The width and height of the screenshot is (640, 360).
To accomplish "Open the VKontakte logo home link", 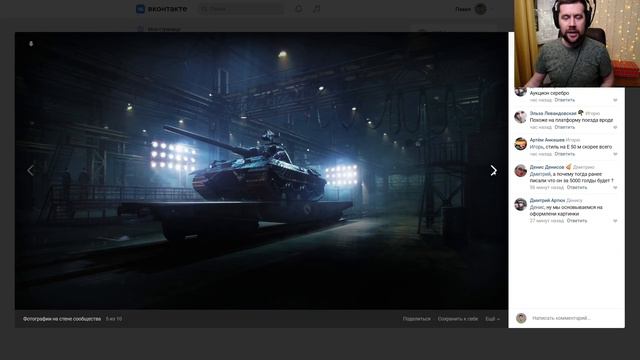I will [x=162, y=9].
